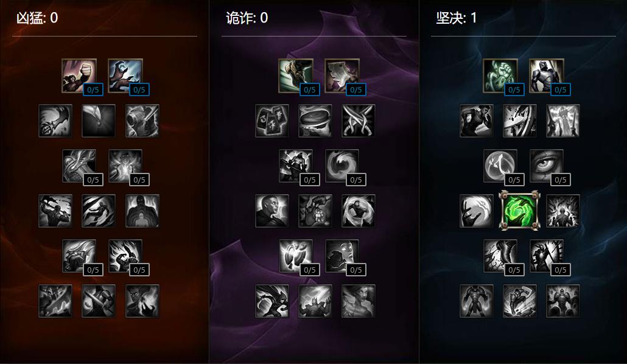Pick the bald man face Bandit mastery
Viewport: 627px width, 364px height.
272,211
